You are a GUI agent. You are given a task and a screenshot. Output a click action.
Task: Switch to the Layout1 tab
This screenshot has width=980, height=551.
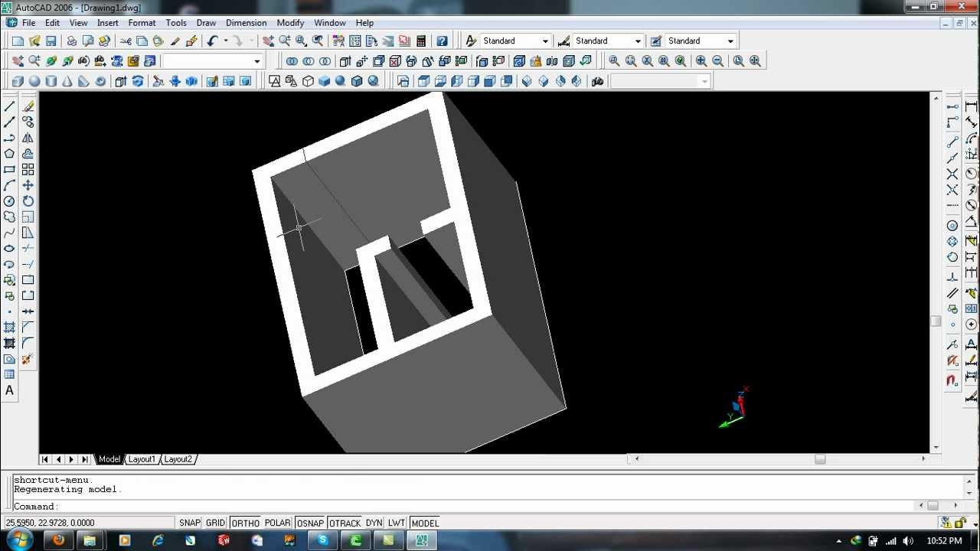click(142, 459)
